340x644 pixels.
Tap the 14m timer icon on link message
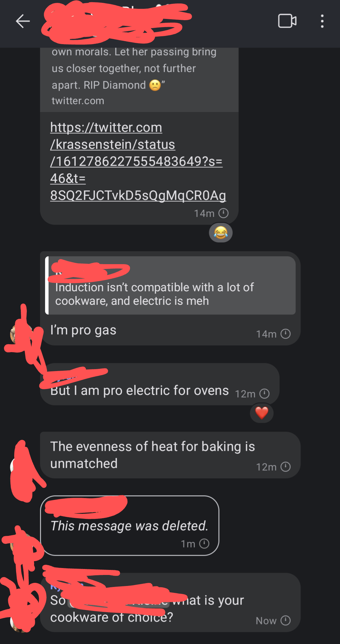[223, 213]
